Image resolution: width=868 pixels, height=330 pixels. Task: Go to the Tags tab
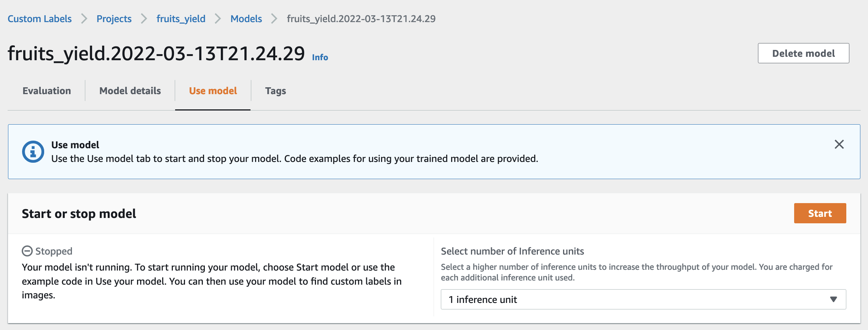tap(276, 91)
